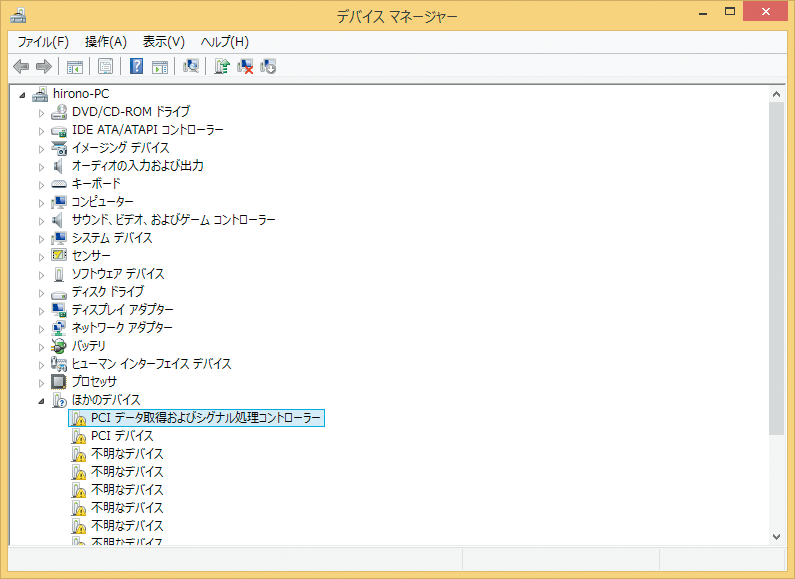The width and height of the screenshot is (795, 579).
Task: Select the ほかのデバイス label
Action: click(x=105, y=400)
